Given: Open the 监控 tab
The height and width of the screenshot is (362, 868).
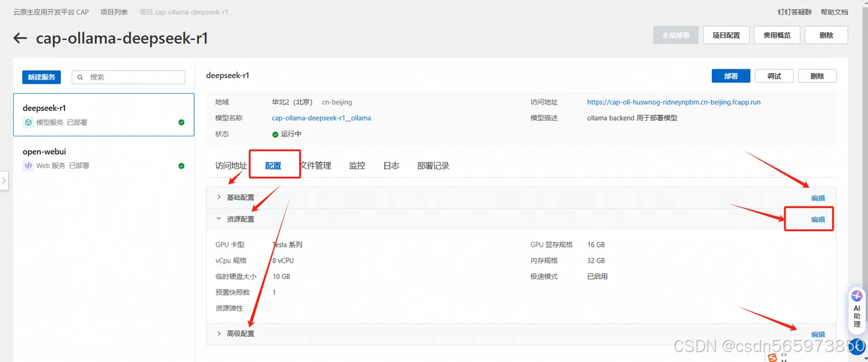Looking at the screenshot, I should point(357,166).
